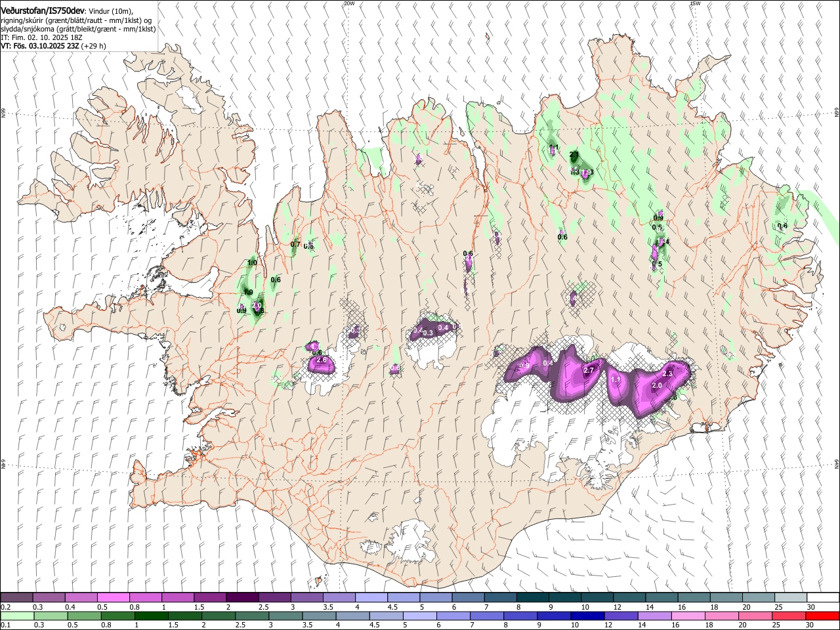
Task: Click the title text 'Veðurstofan/IS750dev'
Action: click(x=43, y=11)
